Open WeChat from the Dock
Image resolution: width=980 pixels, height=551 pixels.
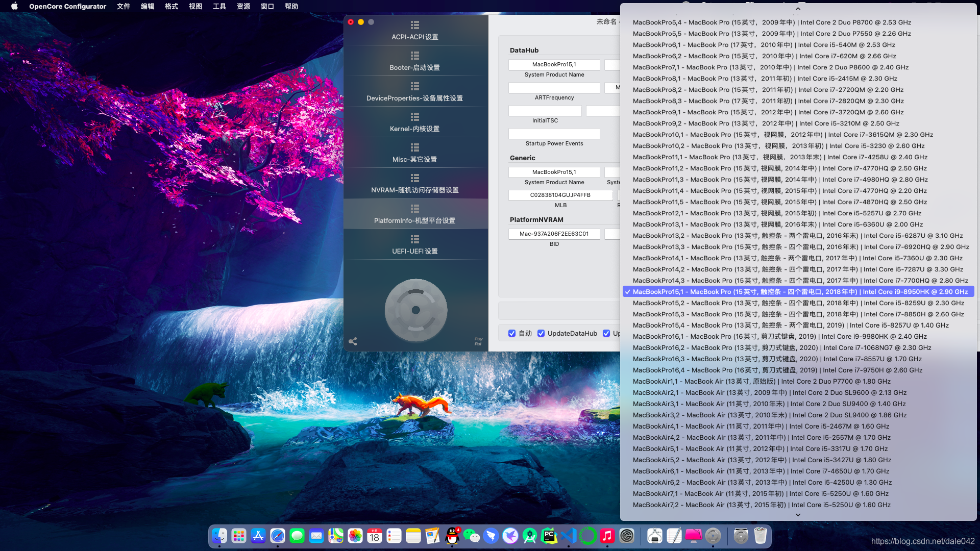472,536
